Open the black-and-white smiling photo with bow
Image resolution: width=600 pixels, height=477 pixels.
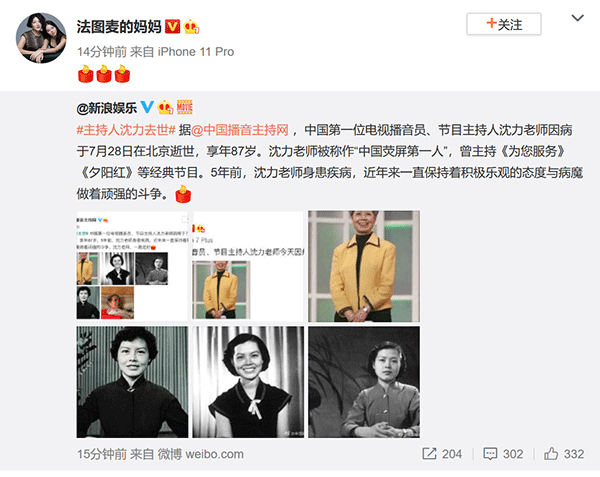click(248, 382)
